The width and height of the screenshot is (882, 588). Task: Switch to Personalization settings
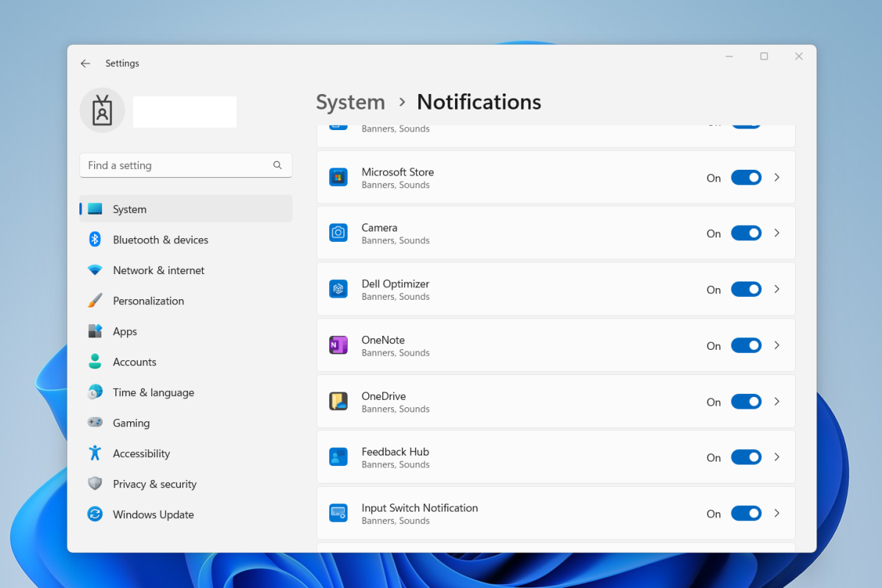click(x=148, y=301)
